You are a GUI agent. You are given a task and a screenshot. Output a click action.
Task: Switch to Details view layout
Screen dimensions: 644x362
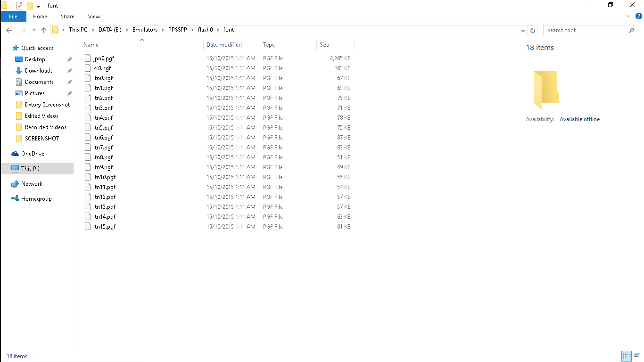click(627, 356)
